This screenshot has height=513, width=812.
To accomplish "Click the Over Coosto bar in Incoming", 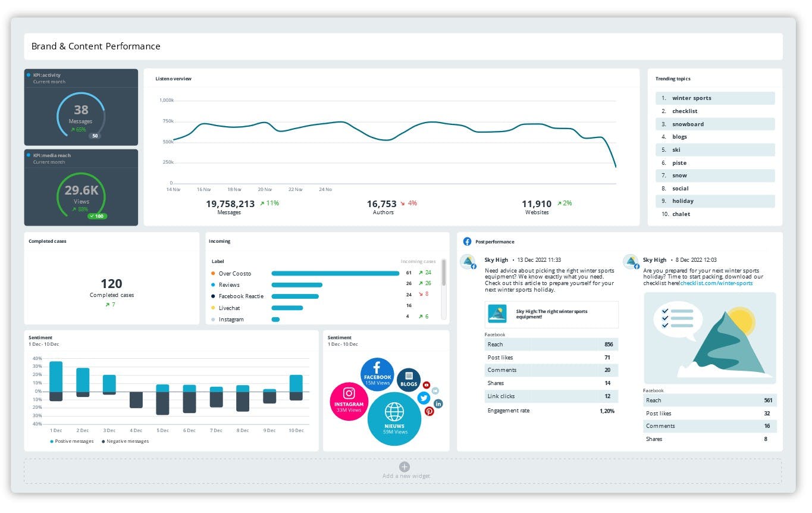I will [x=336, y=273].
